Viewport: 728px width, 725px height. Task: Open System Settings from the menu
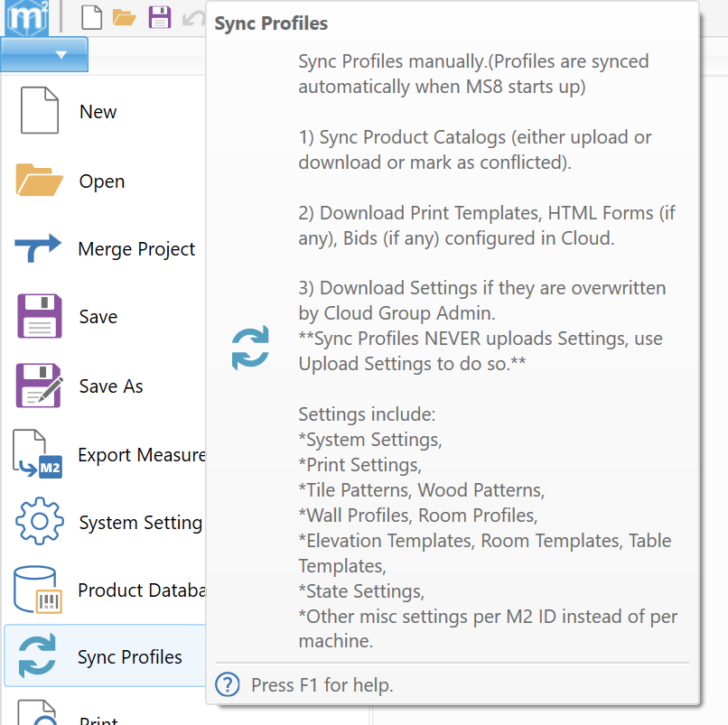click(140, 524)
